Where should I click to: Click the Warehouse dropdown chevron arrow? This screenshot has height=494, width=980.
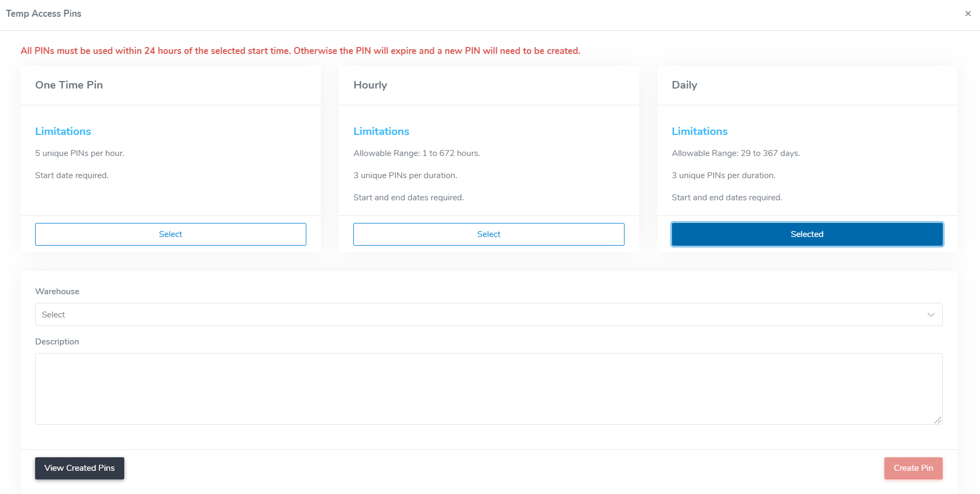[931, 315]
